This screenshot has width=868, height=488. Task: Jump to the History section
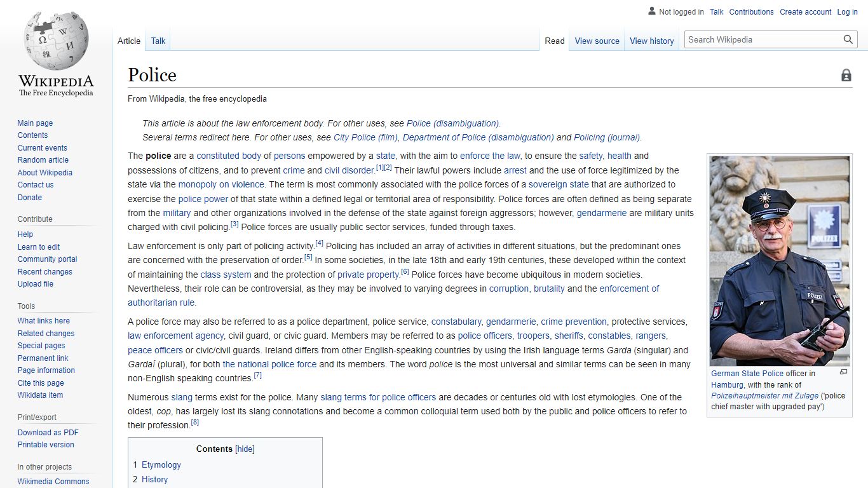[155, 480]
